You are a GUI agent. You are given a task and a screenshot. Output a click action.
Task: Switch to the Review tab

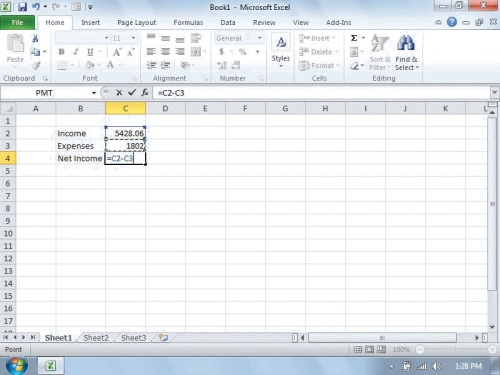pos(264,23)
